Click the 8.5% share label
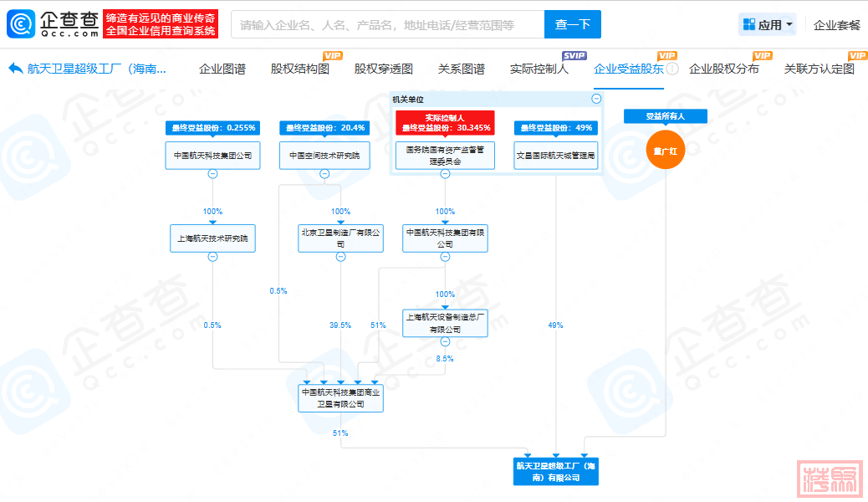 [445, 358]
